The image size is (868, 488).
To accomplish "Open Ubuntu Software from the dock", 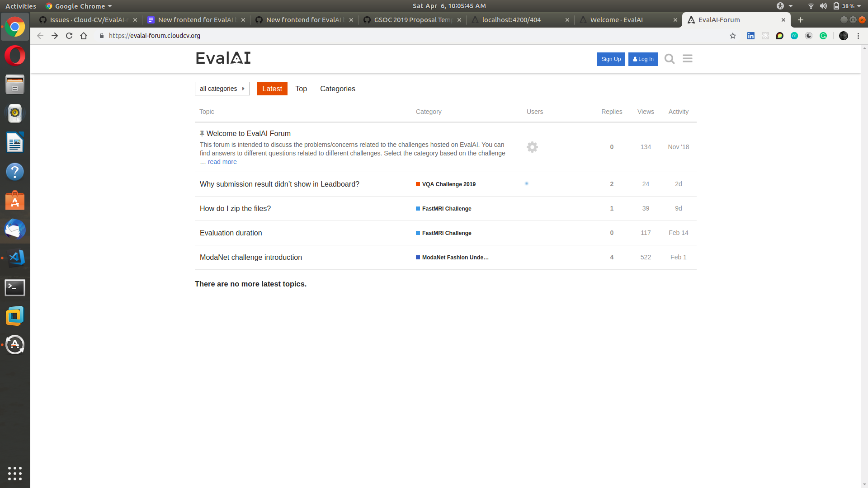I will point(15,201).
